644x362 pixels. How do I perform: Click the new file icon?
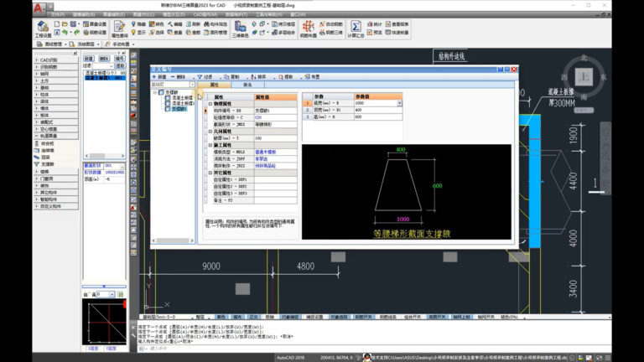click(57, 24)
